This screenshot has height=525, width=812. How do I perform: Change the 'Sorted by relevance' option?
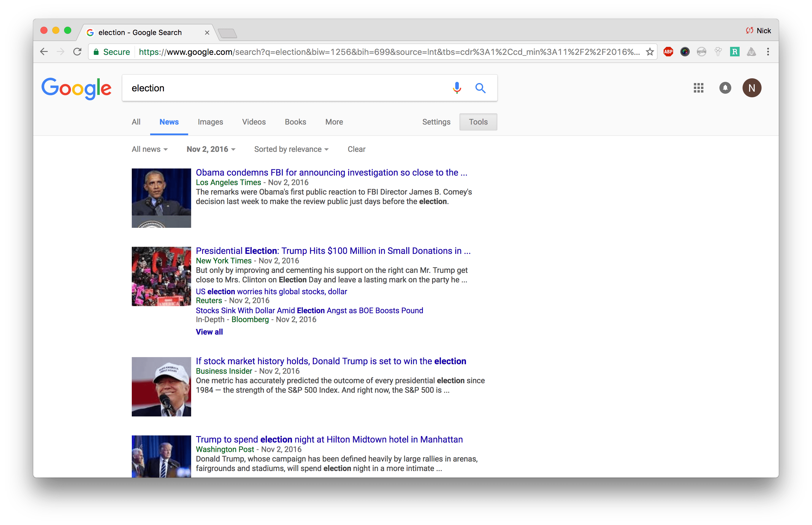tap(291, 149)
